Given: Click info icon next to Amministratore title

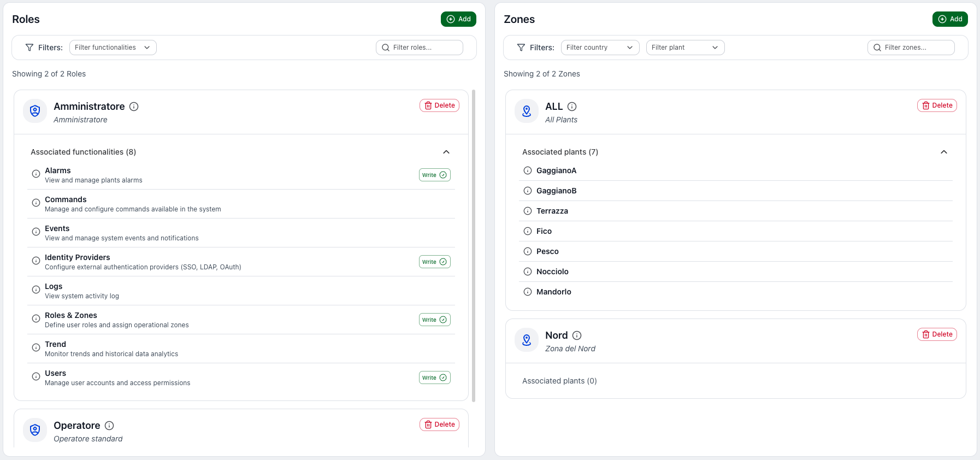Looking at the screenshot, I should (134, 107).
